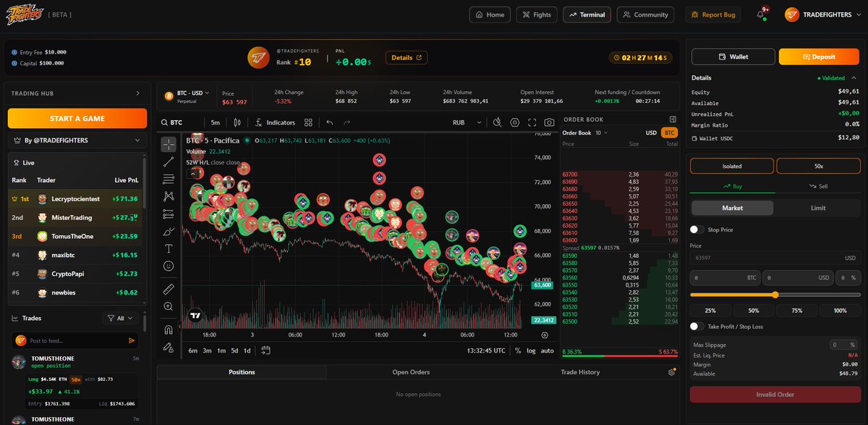Switch to the Sell tab

coord(817,186)
